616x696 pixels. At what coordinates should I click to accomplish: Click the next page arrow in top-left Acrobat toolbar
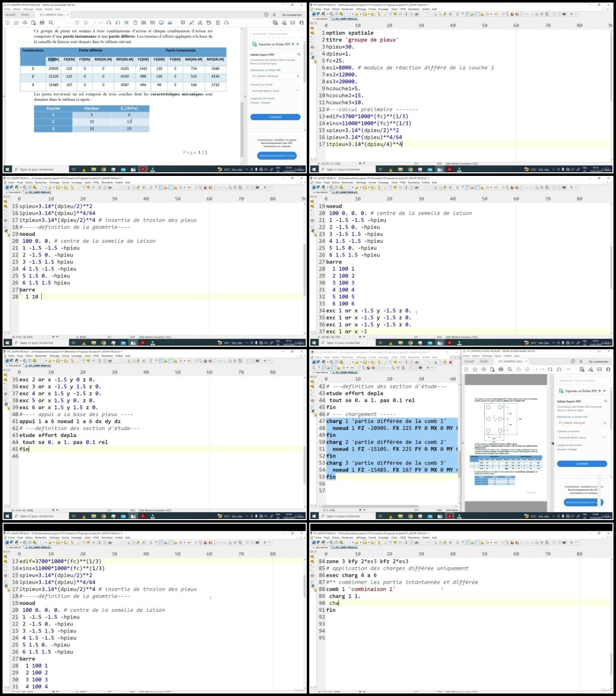pos(85,23)
